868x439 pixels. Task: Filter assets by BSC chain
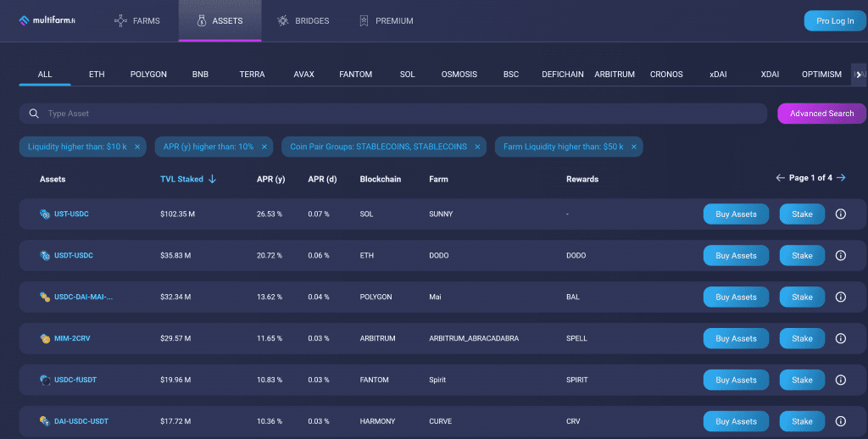point(511,75)
